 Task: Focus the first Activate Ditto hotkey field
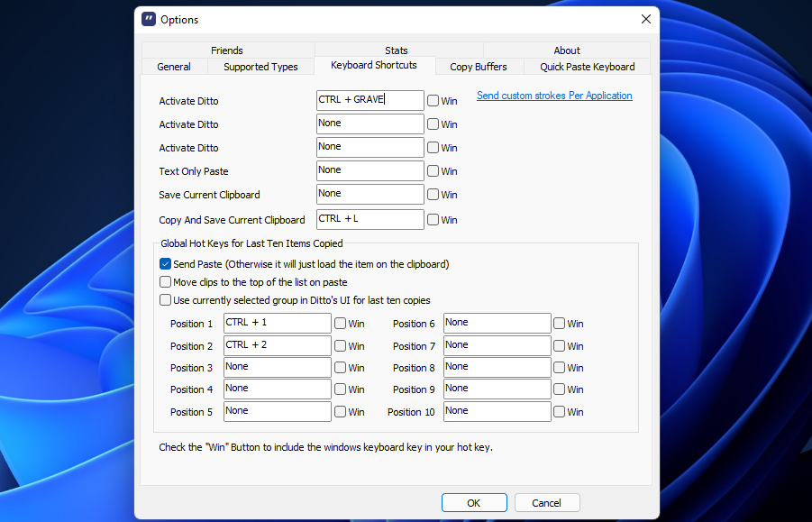pyautogui.click(x=370, y=100)
